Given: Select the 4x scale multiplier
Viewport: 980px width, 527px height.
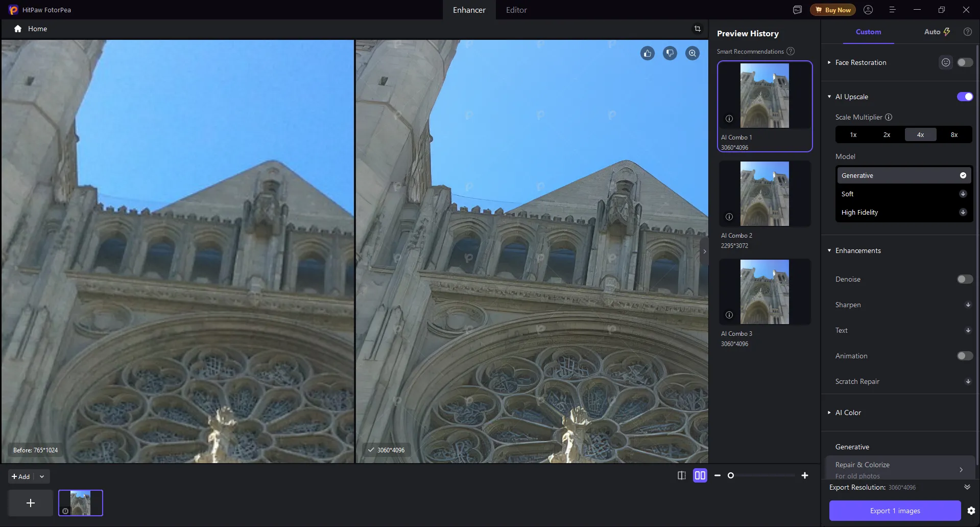Looking at the screenshot, I should 920,135.
